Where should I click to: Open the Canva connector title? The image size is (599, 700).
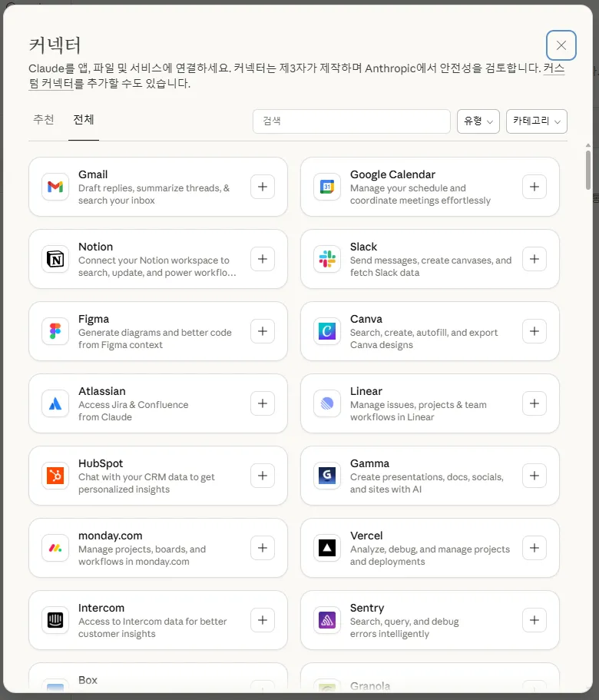(366, 319)
